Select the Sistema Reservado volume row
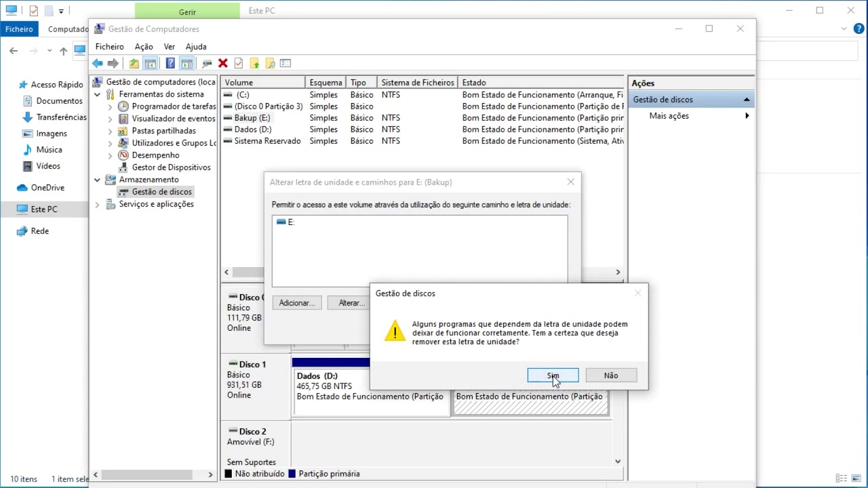The height and width of the screenshot is (488, 868). click(423, 141)
